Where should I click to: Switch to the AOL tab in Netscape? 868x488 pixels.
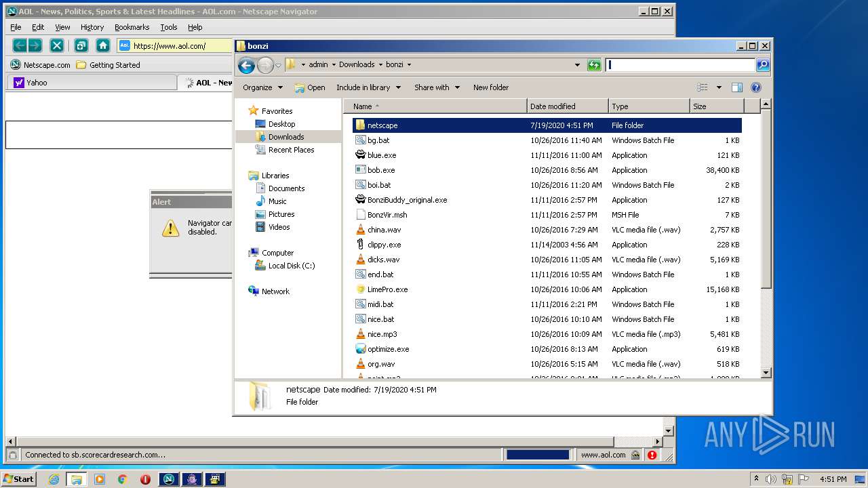(207, 83)
